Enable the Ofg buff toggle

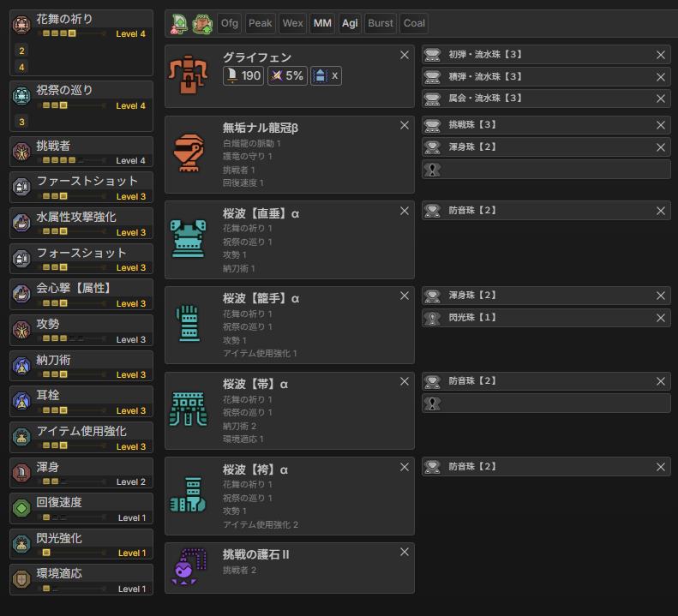click(x=230, y=24)
